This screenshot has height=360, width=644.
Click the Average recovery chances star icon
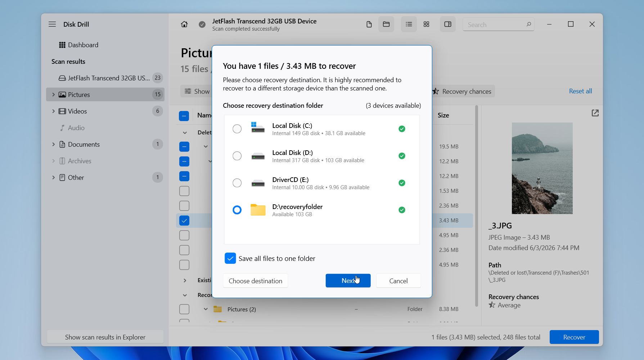point(492,305)
